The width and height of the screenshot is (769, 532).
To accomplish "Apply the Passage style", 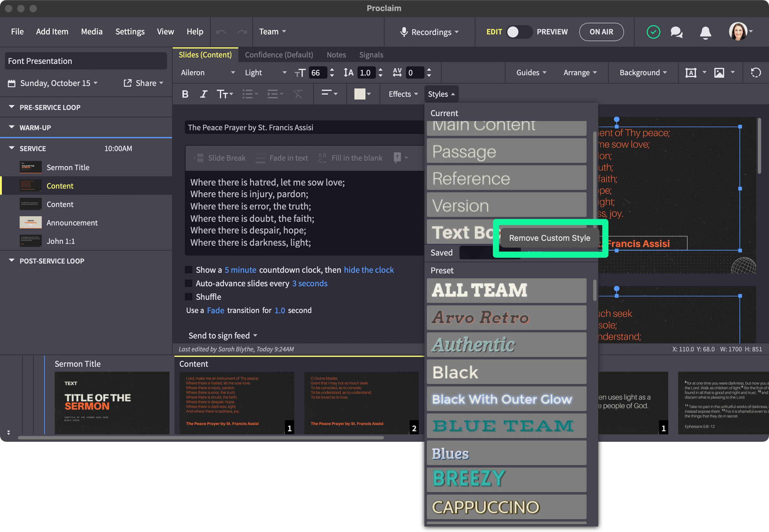I will click(506, 151).
